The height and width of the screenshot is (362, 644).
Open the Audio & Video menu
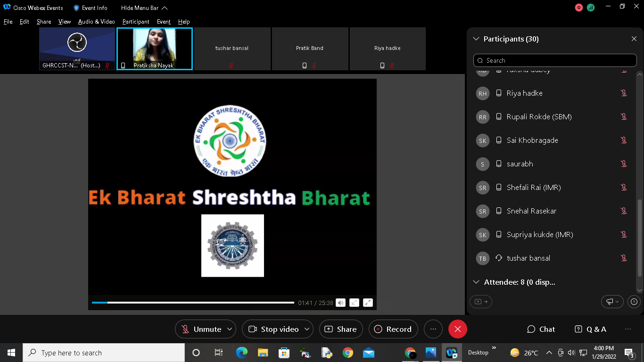click(96, 22)
